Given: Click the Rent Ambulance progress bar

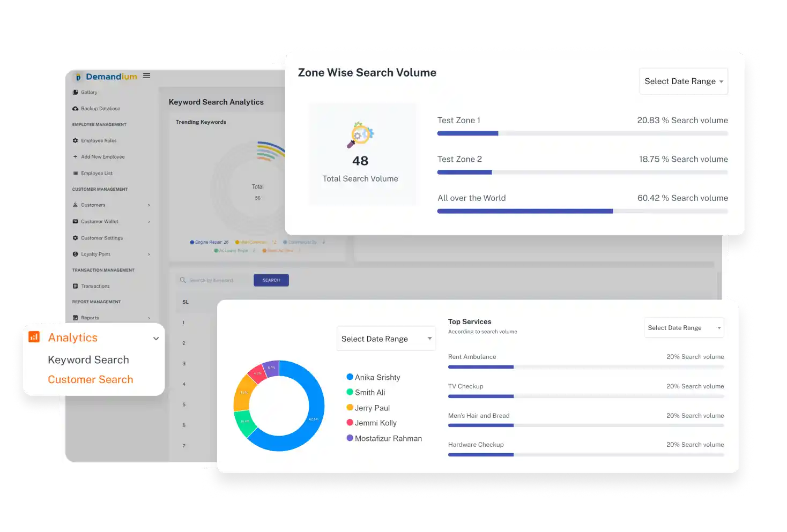Looking at the screenshot, I should coord(586,367).
